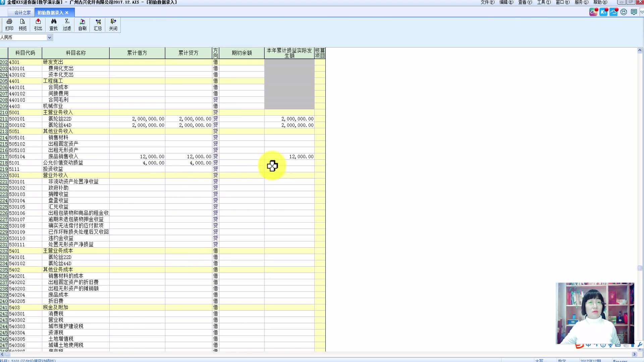The width and height of the screenshot is (644, 362).
Task: Expand the top-right toolbar overflow arrow
Action: pyautogui.click(x=642, y=12)
